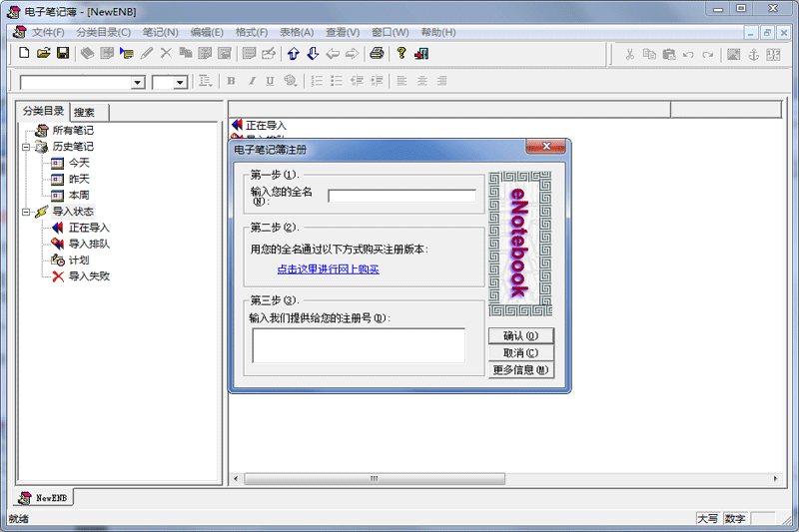
Task: Click the horizontal scrollbar right arrow
Action: (776, 479)
